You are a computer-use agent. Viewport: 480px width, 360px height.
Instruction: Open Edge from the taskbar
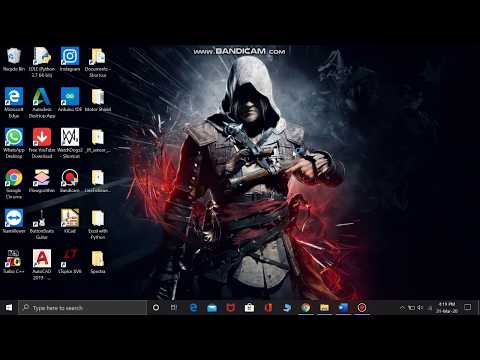(193, 308)
